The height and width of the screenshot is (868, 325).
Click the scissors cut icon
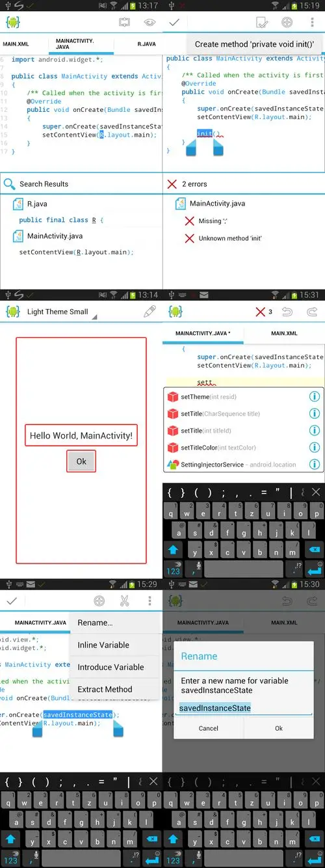pyautogui.click(x=124, y=601)
